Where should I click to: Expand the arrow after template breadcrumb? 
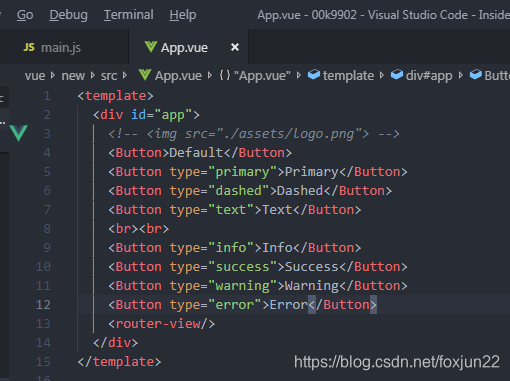click(x=382, y=76)
